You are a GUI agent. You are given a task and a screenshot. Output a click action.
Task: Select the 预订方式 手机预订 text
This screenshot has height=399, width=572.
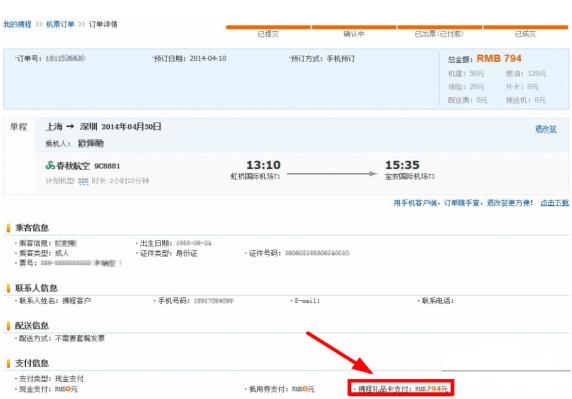pyautogui.click(x=322, y=58)
